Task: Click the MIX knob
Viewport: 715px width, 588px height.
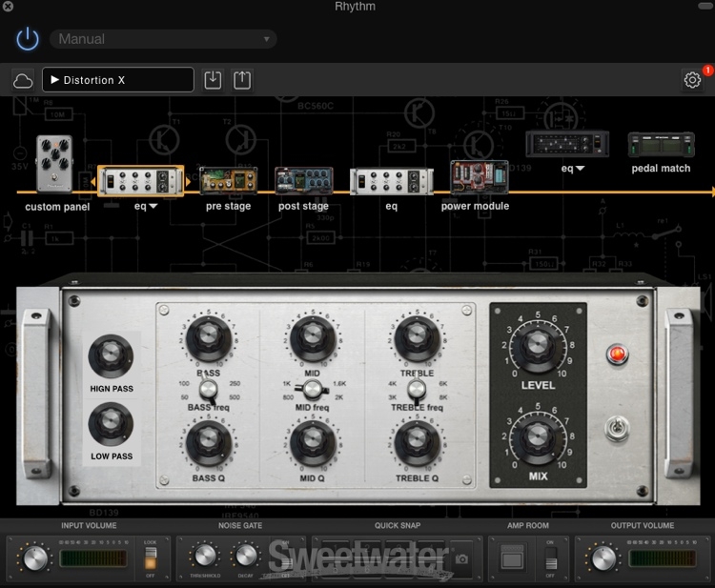Action: [538, 437]
